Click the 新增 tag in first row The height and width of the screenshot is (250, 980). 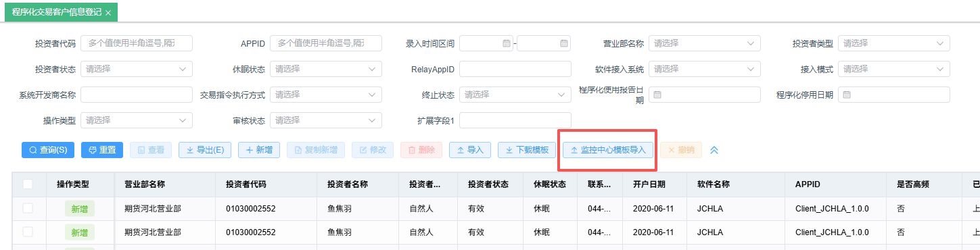pyautogui.click(x=80, y=209)
